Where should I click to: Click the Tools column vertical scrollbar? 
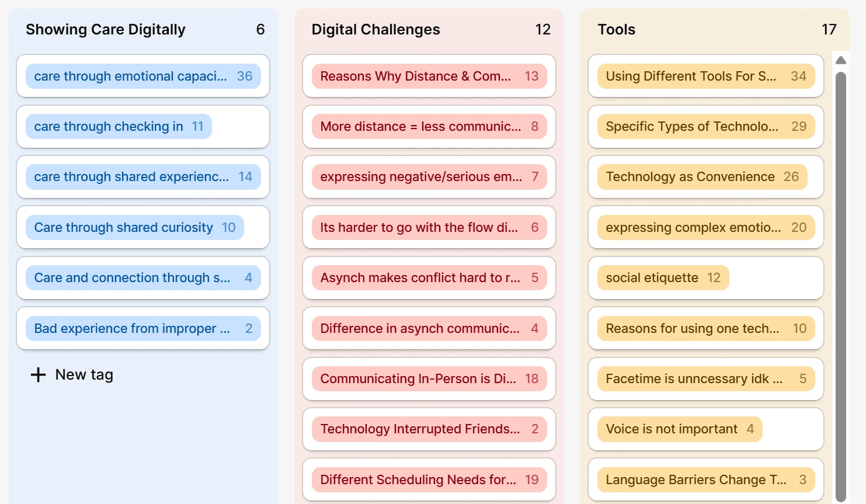[841, 286]
